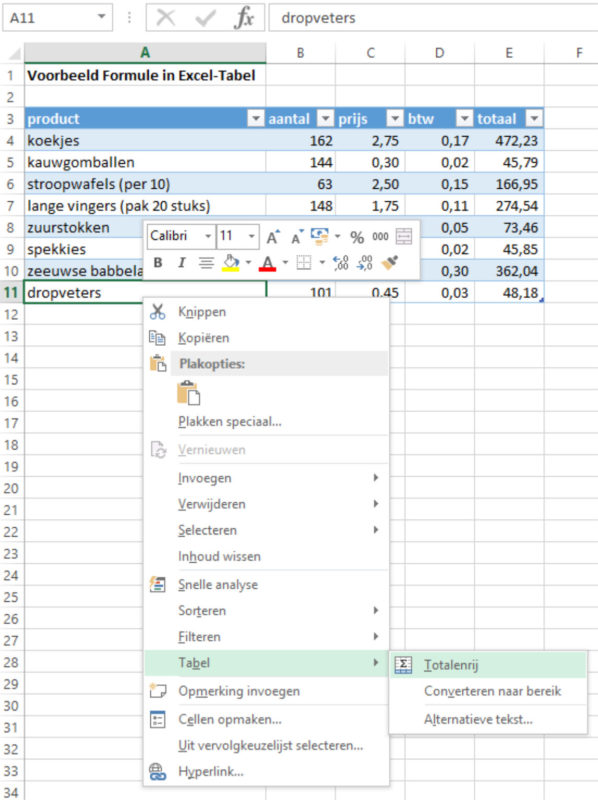This screenshot has height=800, width=598.
Task: Click cell containing kauwgomballen
Action: coord(145,162)
